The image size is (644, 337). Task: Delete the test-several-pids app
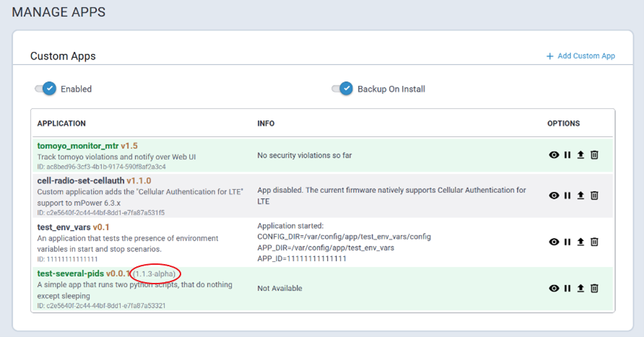[594, 289]
